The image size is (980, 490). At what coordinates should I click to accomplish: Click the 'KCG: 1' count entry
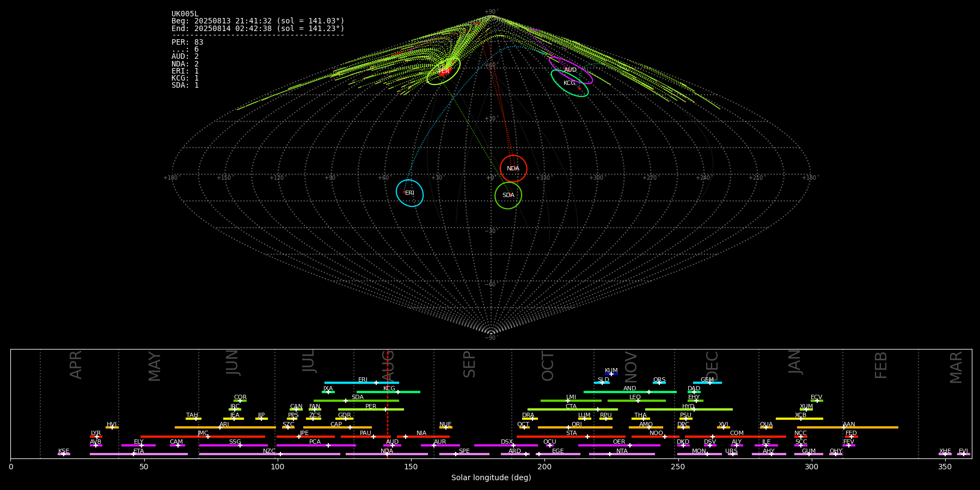[185, 78]
